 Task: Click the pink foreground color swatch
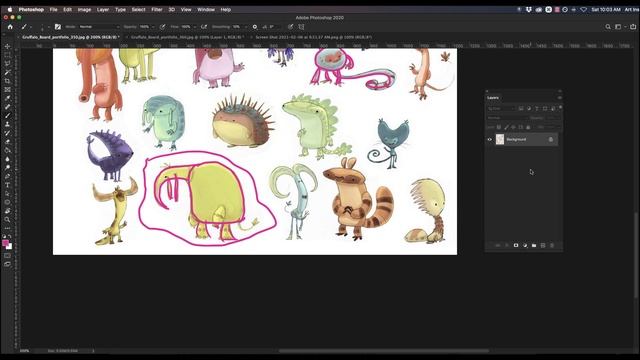[x=5, y=243]
